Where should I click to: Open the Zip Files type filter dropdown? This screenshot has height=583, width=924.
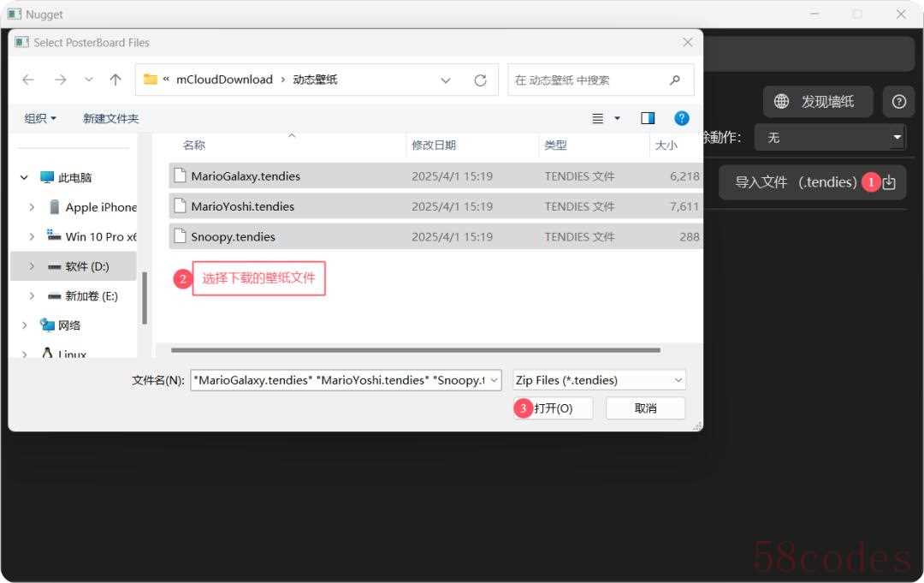pos(599,380)
